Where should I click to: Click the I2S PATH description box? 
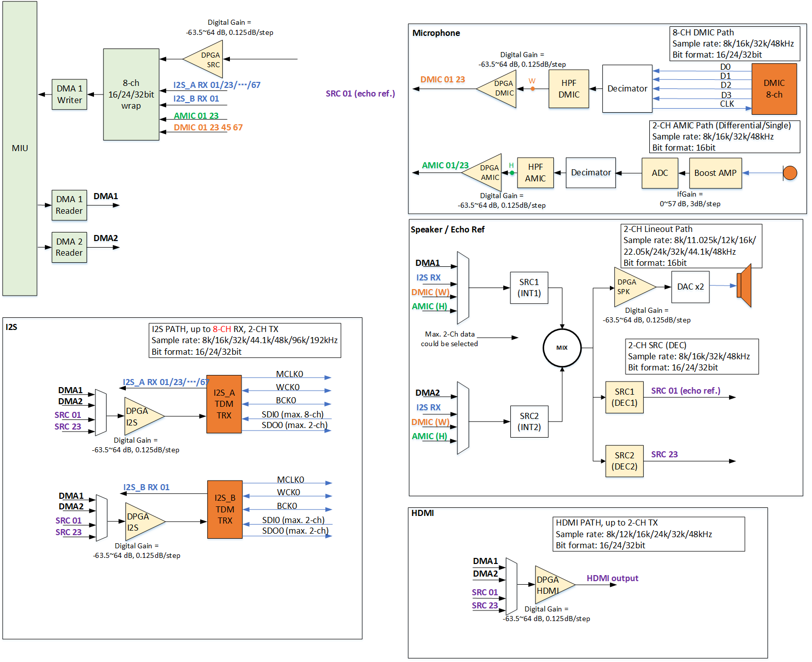(x=245, y=341)
